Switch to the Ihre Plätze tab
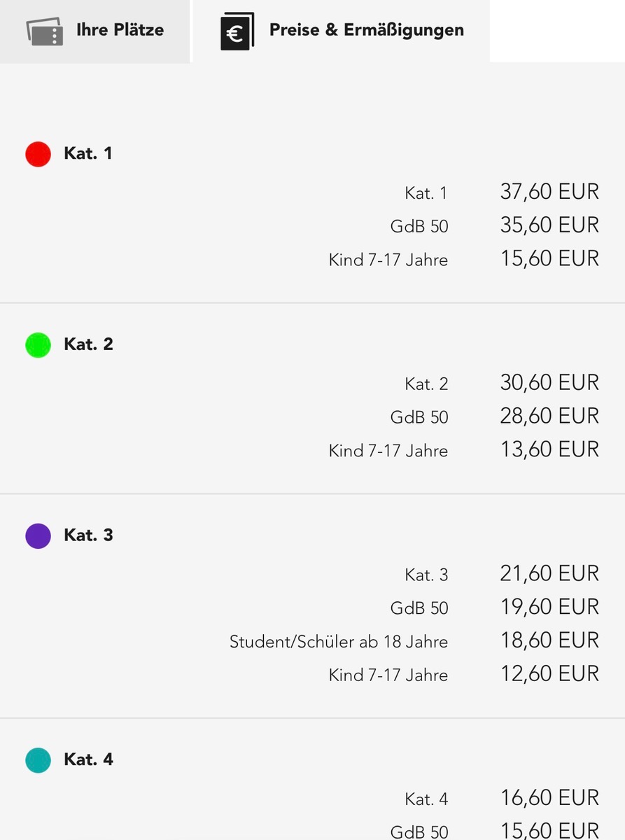625x840 pixels. coord(94,31)
